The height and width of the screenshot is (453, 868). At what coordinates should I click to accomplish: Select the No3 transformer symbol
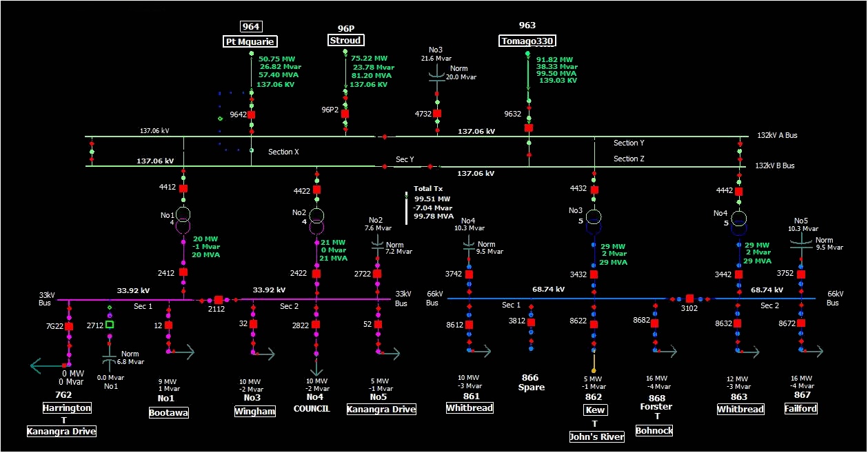click(594, 220)
